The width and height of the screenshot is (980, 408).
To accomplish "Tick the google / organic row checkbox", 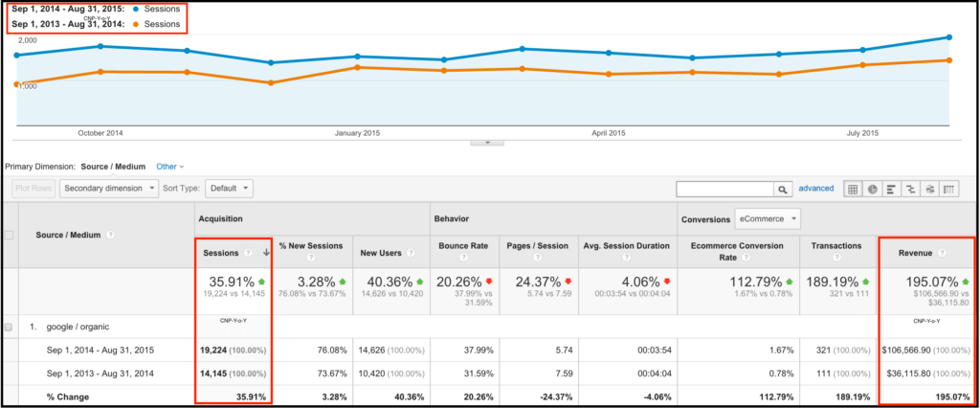I will pyautogui.click(x=9, y=327).
